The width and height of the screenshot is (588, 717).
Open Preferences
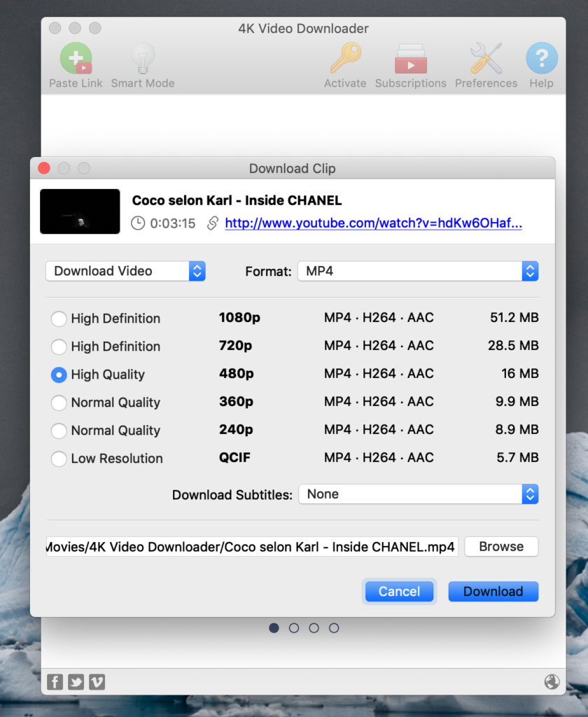point(485,59)
